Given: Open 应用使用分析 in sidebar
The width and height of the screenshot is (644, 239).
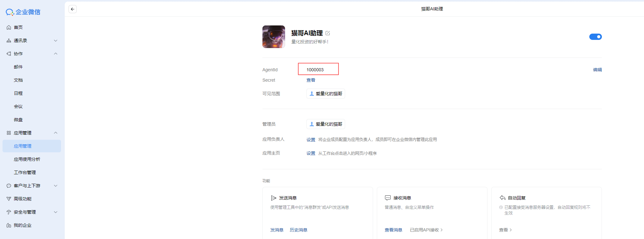Looking at the screenshot, I should [x=27, y=159].
